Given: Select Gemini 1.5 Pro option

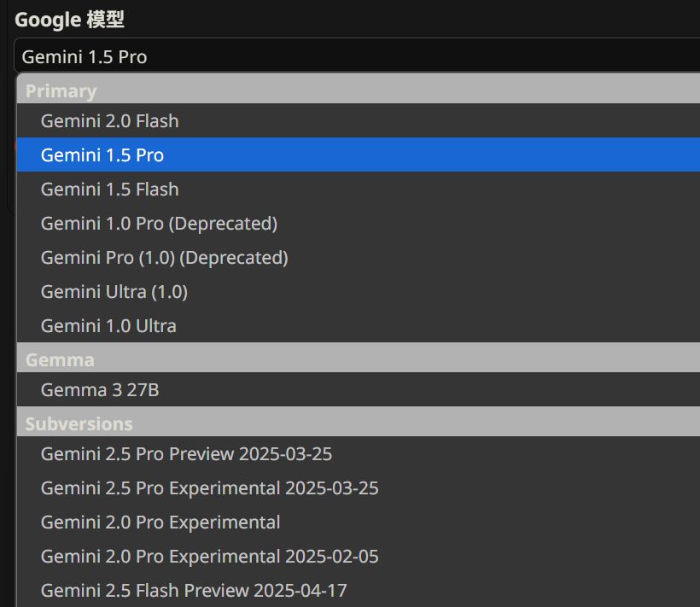Looking at the screenshot, I should point(102,155).
